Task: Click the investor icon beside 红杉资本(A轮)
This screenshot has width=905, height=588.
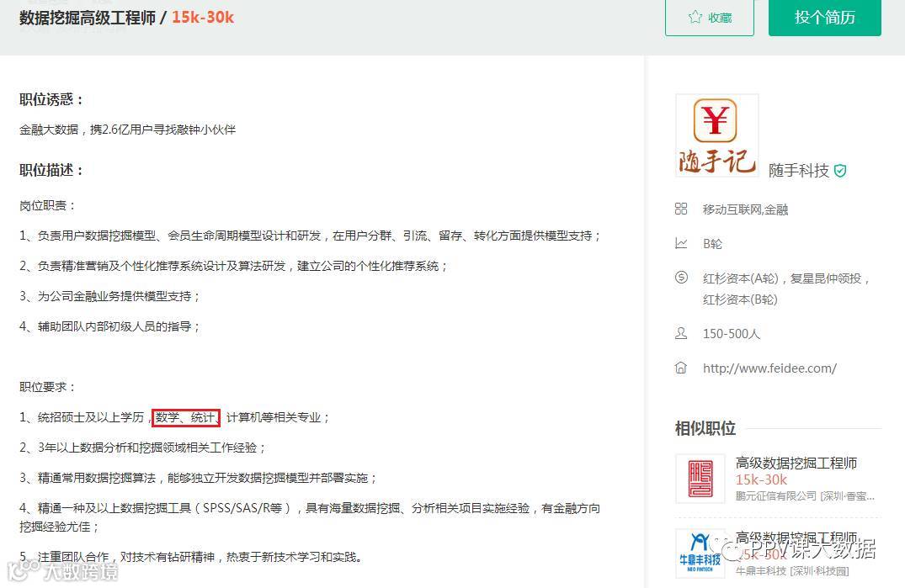Action: click(x=681, y=278)
